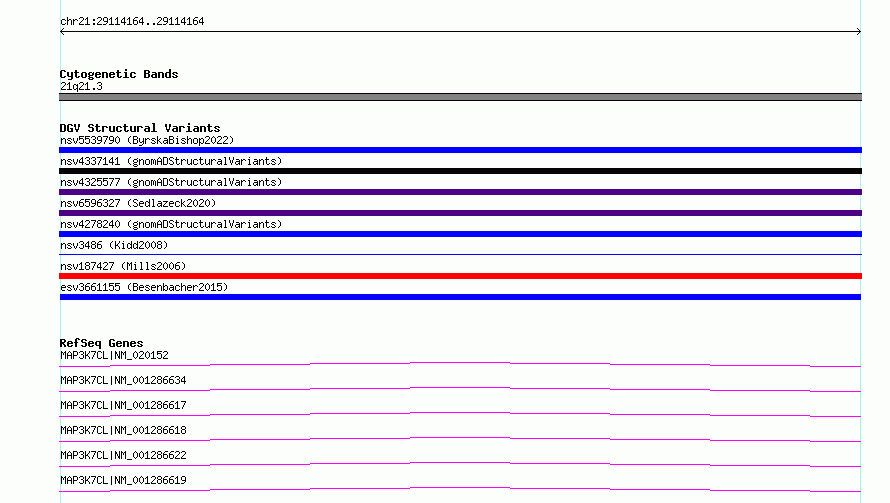Open variant nsv5539790 (ByrskaBishop2022) label

(x=147, y=140)
